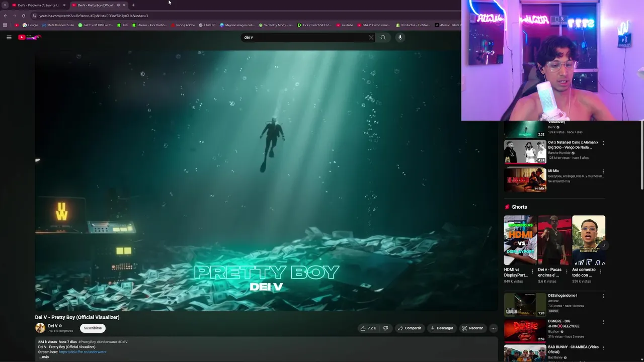Open options for 'Vengo De Nada' video

coord(603,143)
